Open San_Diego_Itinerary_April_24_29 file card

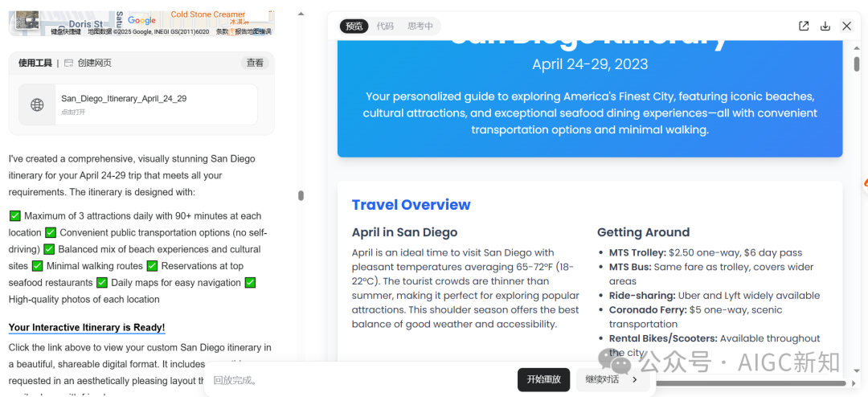coord(138,104)
